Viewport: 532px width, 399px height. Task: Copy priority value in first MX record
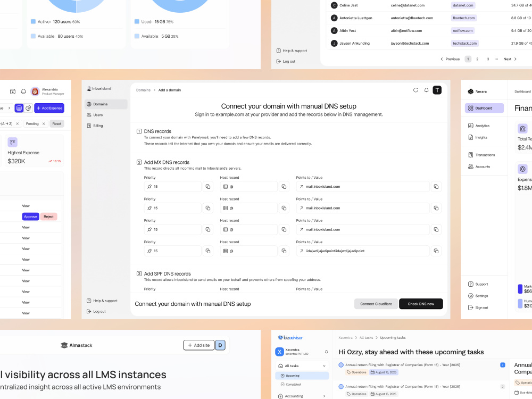(x=208, y=187)
